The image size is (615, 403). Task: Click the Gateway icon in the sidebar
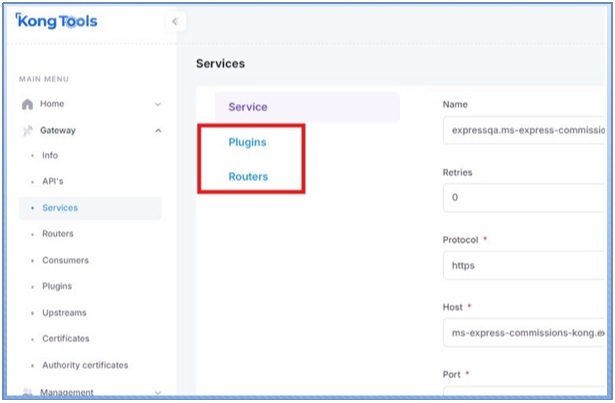27,130
